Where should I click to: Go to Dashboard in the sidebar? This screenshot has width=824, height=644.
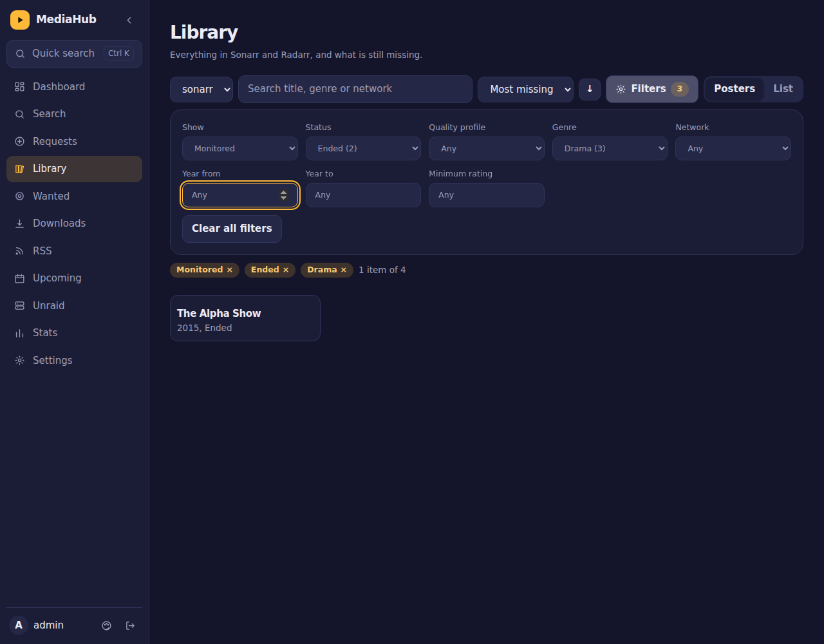(x=74, y=86)
